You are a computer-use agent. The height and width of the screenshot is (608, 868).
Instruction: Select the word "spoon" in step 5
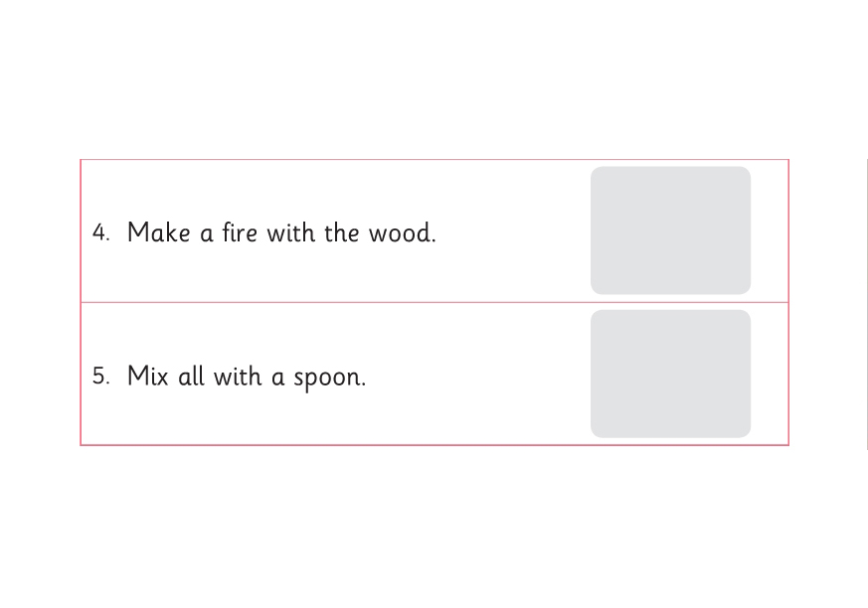pyautogui.click(x=328, y=379)
